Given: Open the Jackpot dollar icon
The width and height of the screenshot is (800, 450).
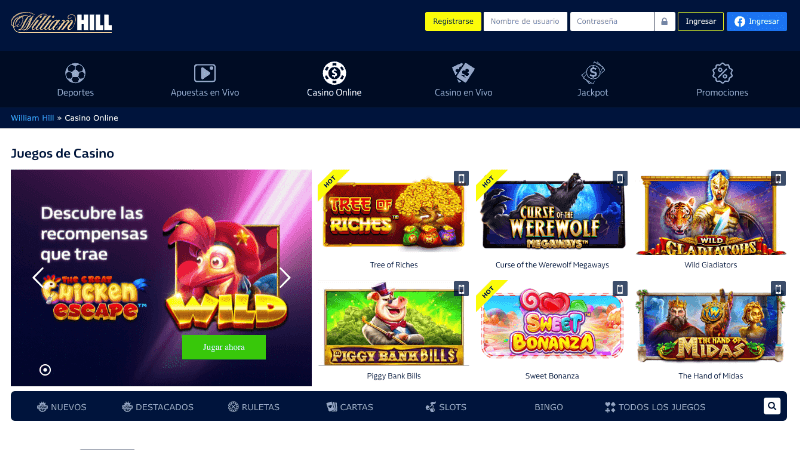Looking at the screenshot, I should tap(593, 73).
